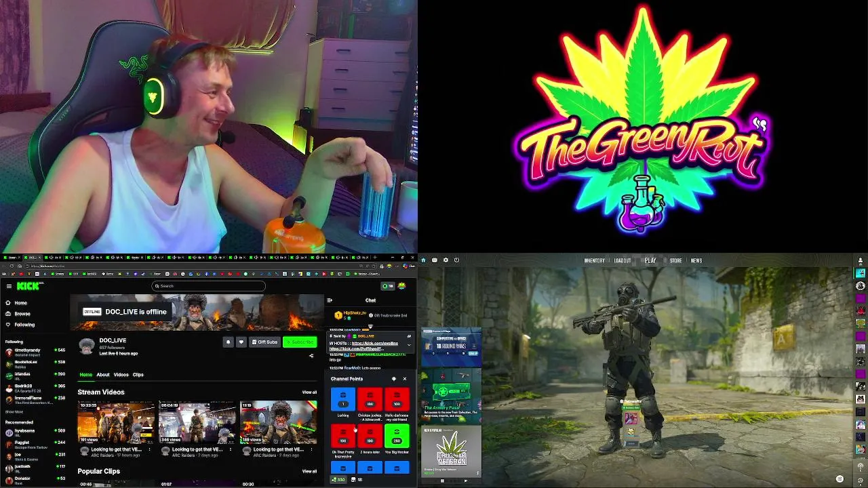Collapse the chat panel arrow icon

[330, 300]
